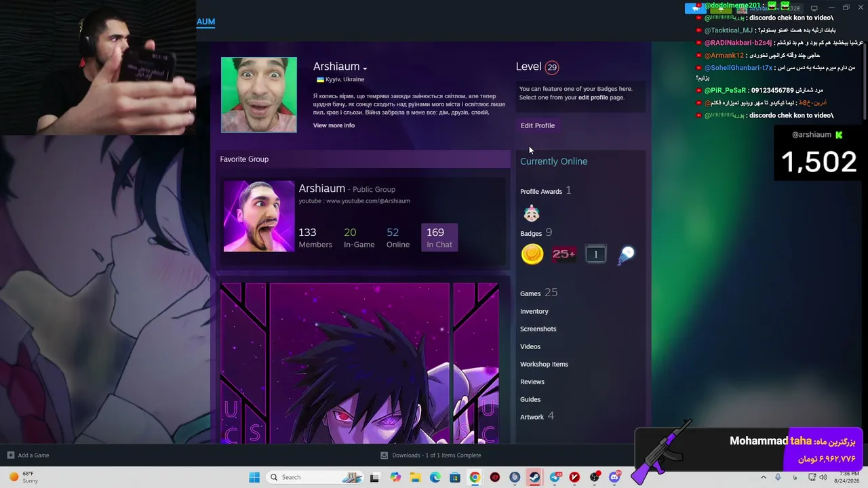Open the Workshop Items link

[x=544, y=364]
